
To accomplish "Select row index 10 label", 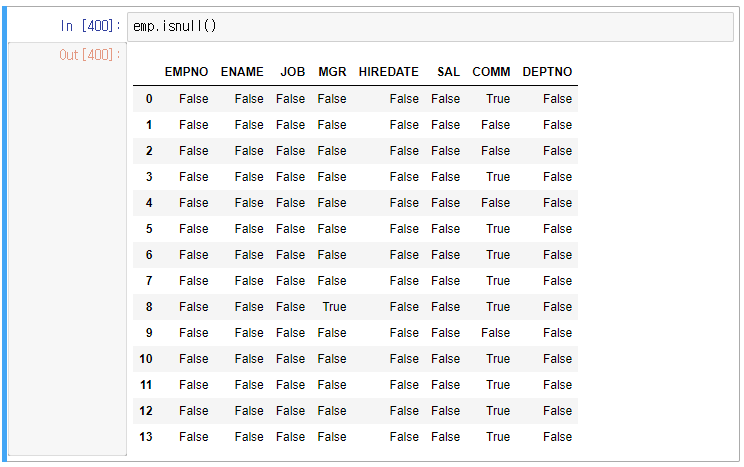I will 146,359.
